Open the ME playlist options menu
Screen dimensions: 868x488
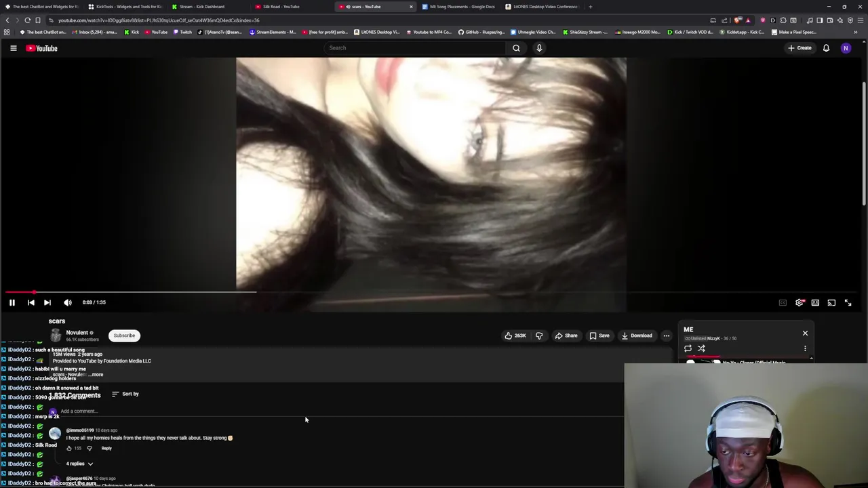805,348
